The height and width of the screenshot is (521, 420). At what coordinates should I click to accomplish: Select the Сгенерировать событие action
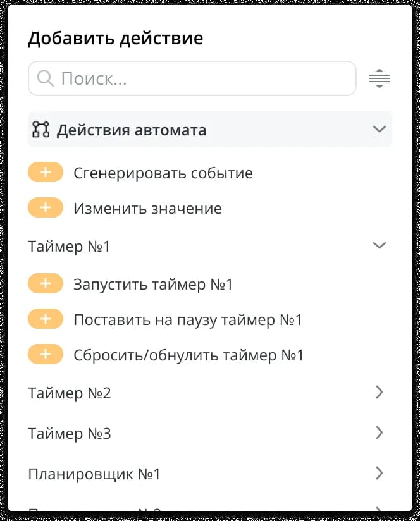tap(163, 172)
